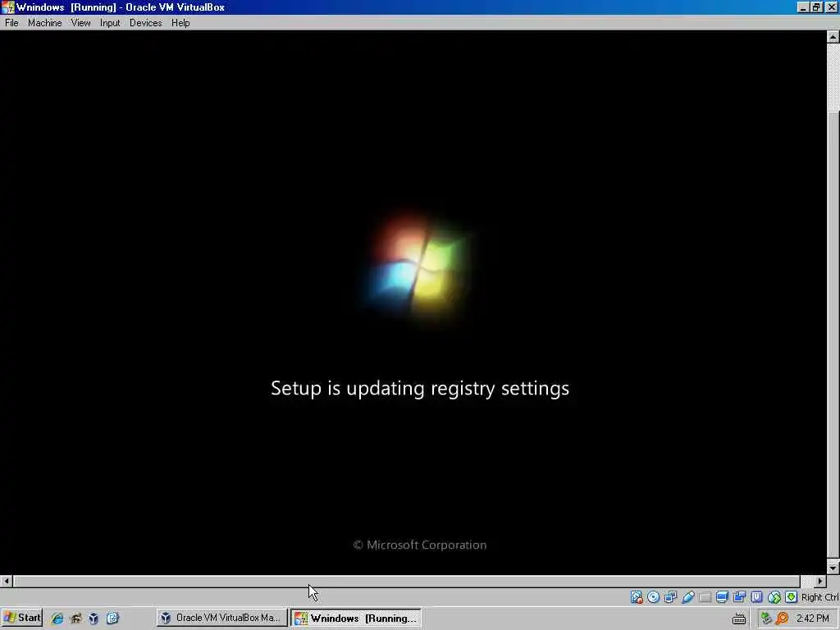Screen dimensions: 840x630
Task: Minimize the VirtualBox VM window
Action: coord(802,7)
